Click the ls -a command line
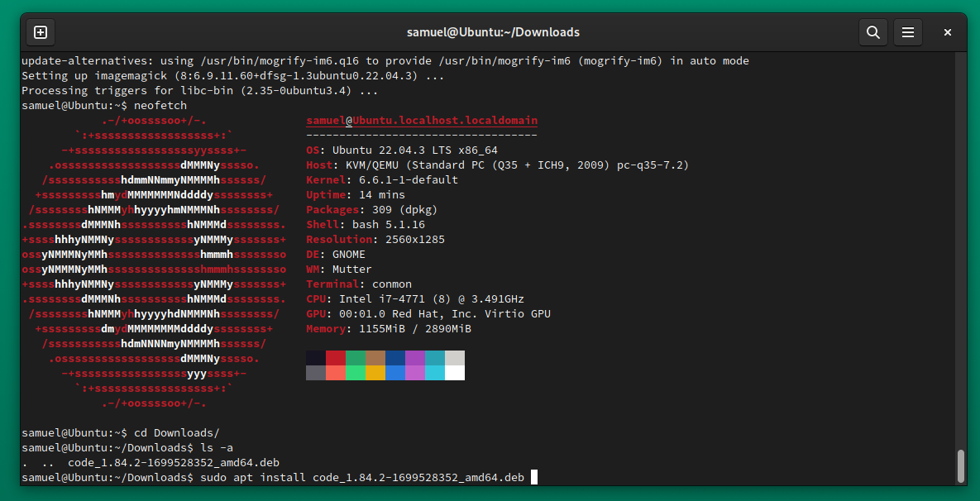 click(x=127, y=448)
